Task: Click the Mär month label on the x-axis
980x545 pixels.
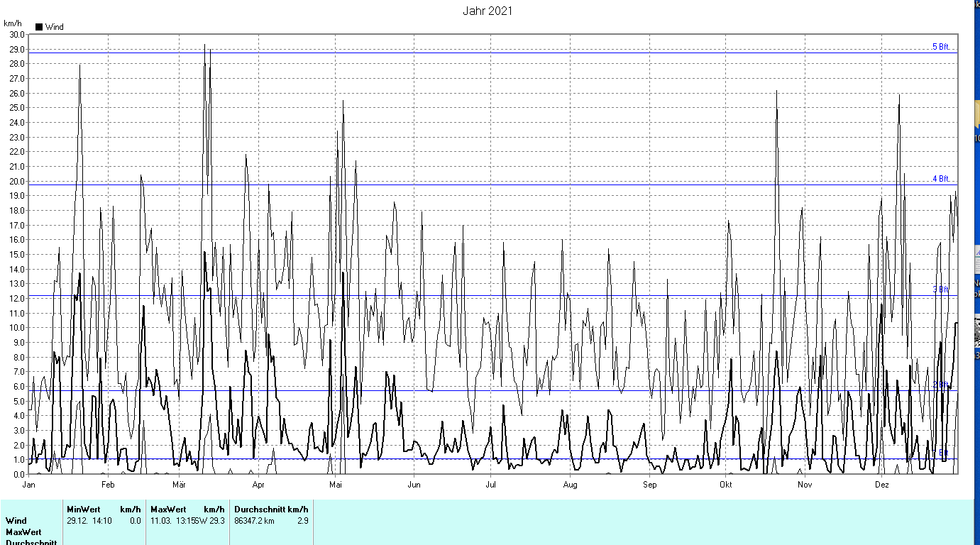Action: (x=178, y=485)
